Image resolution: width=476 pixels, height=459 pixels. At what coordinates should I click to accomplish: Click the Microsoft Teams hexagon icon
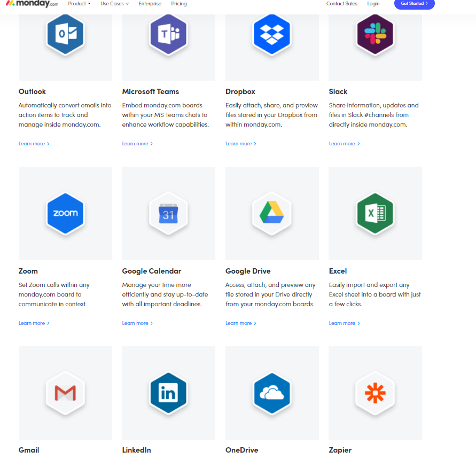point(168,34)
